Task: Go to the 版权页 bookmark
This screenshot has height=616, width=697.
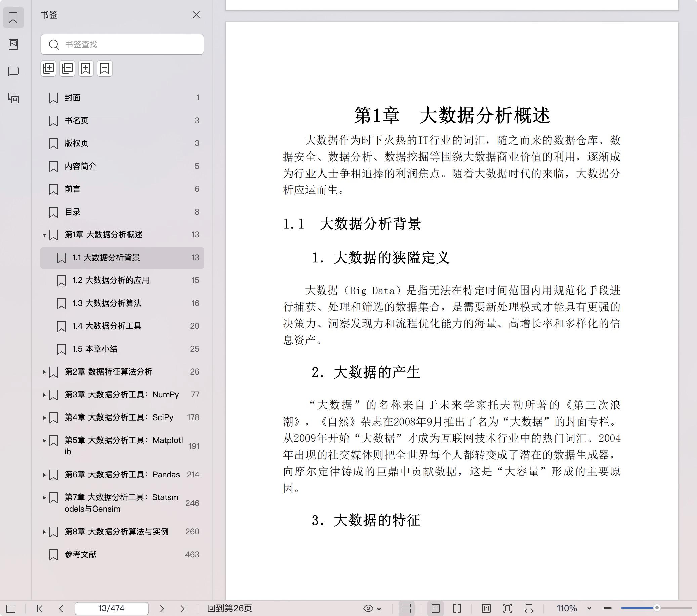Action: tap(122, 143)
